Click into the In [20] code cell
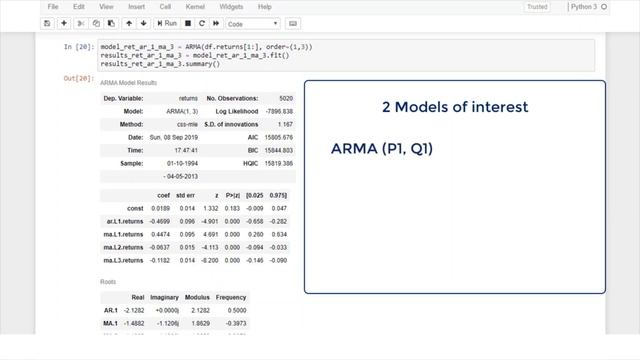The height and width of the screenshot is (360, 640). (346, 56)
